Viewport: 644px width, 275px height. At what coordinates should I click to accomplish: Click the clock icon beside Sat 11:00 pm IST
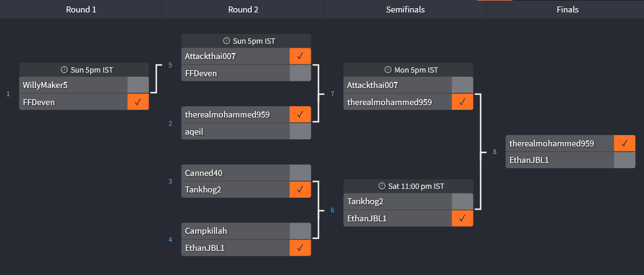click(x=382, y=186)
